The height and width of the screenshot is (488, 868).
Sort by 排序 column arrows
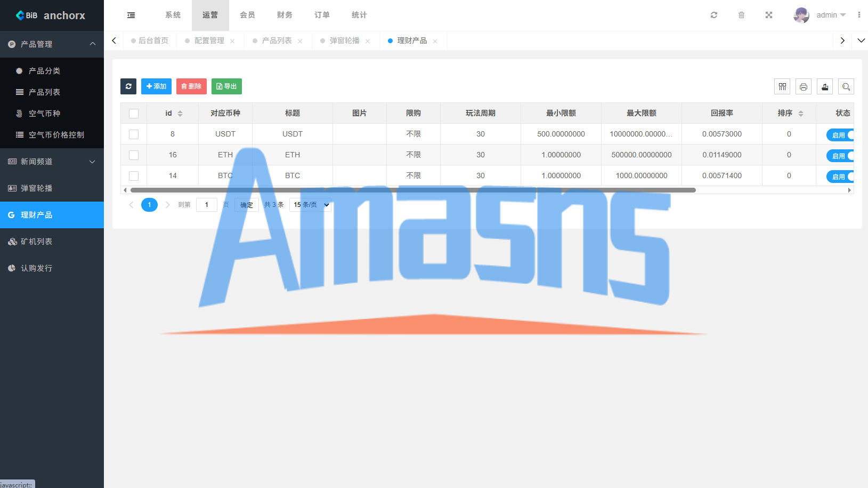pos(801,113)
